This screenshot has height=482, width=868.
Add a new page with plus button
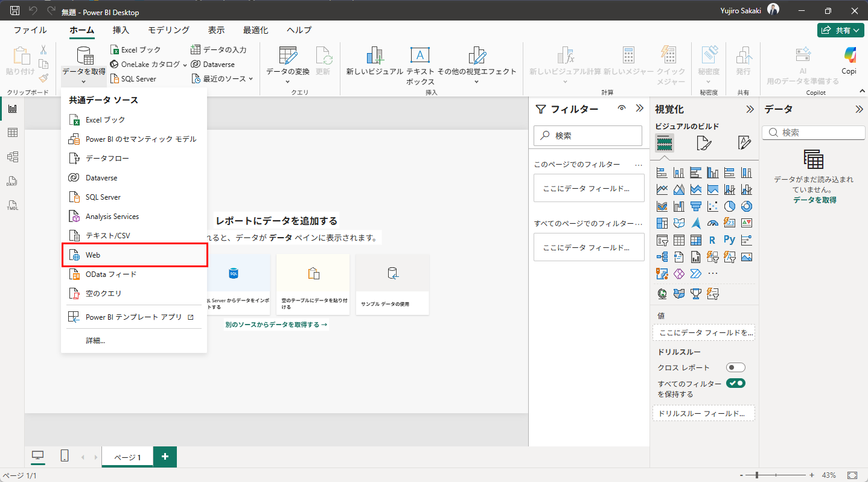pos(165,457)
